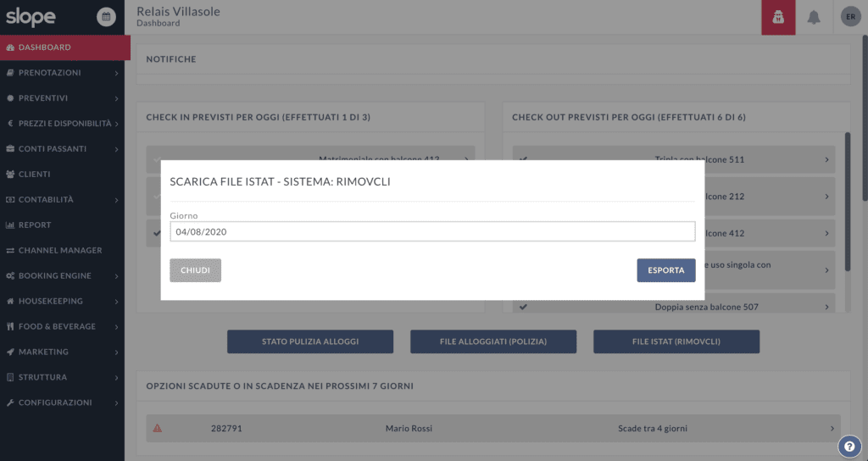This screenshot has width=868, height=461.
Task: Click Chiudi to close the dialog
Action: [x=195, y=270]
